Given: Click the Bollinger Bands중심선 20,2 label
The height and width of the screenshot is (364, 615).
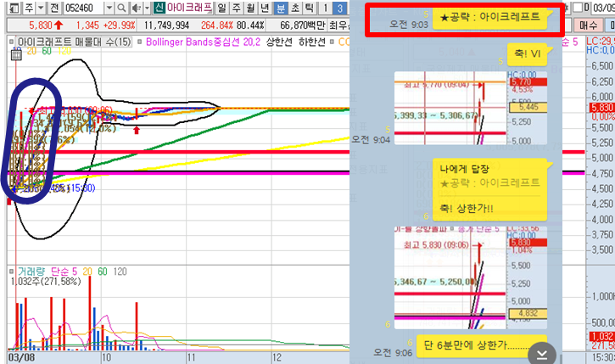Looking at the screenshot, I should [204, 42].
